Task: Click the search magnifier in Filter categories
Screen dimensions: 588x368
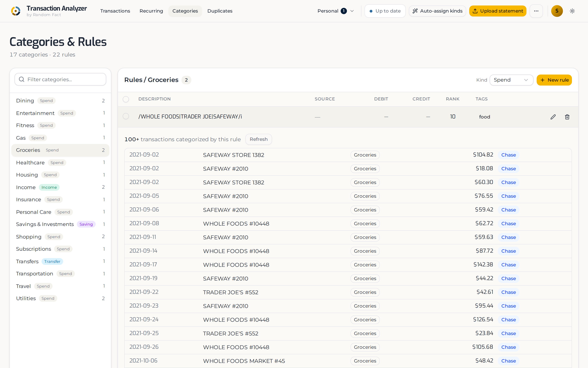Action: coord(21,79)
